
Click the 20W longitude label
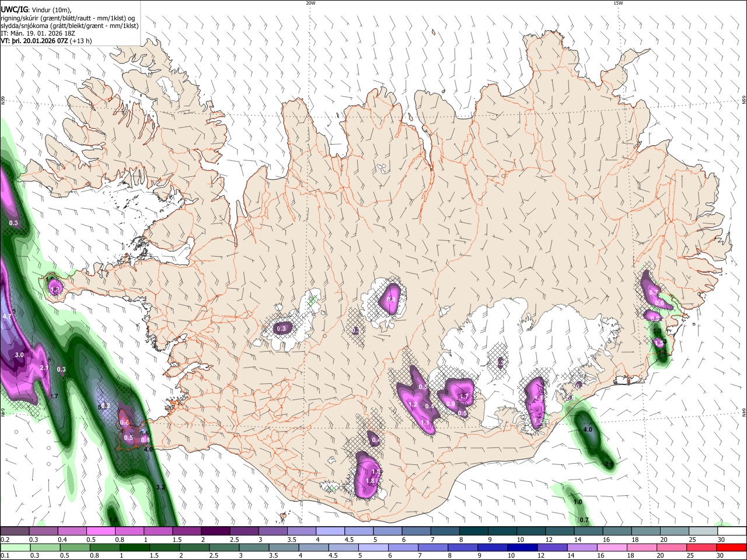[310, 3]
